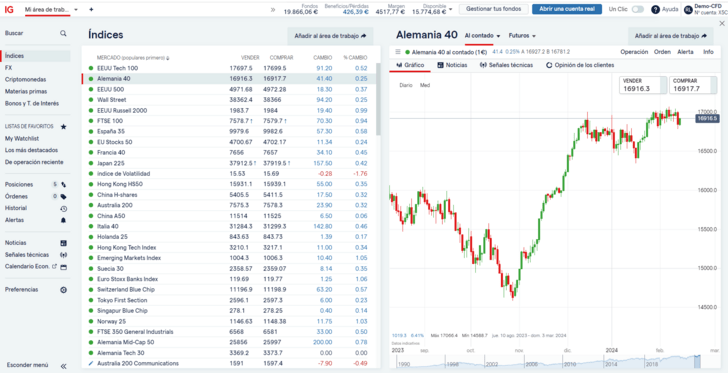Switch to the Gráfico tab
Screen dimensions: 728x373
(410, 65)
